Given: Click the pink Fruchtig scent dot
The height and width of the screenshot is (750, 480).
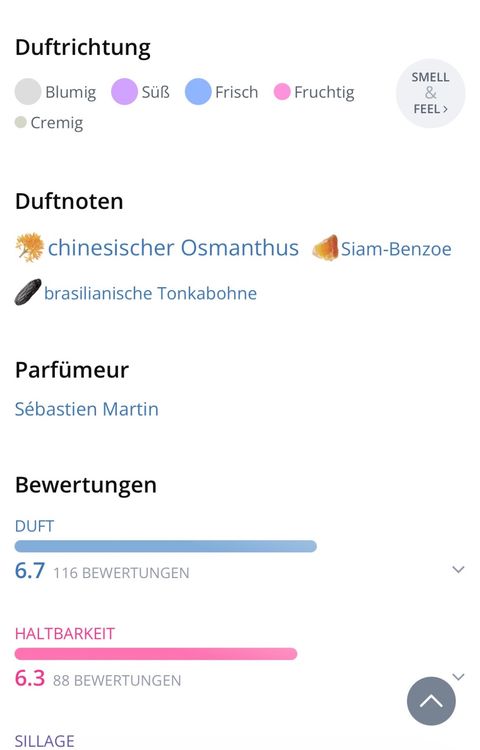Looking at the screenshot, I should click(x=282, y=91).
